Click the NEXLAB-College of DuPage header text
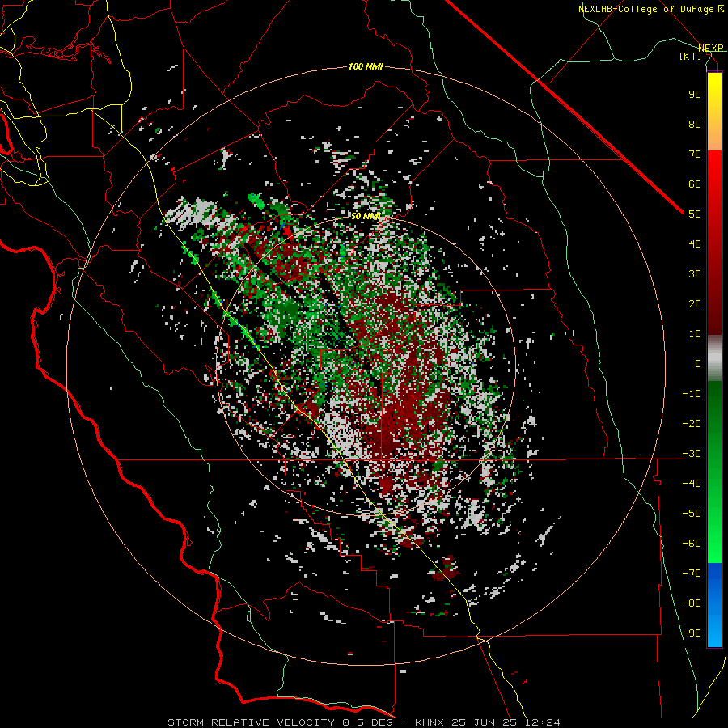The width and height of the screenshot is (728, 728). pos(645,9)
